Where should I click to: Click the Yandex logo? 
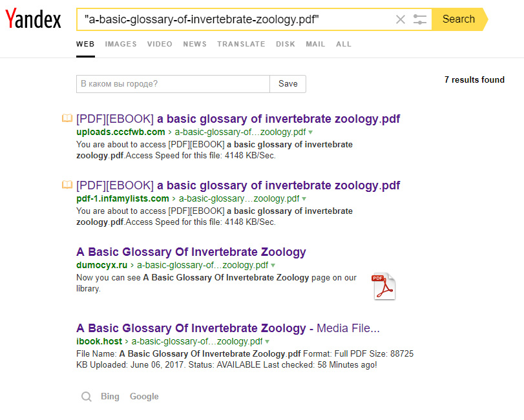(x=33, y=20)
